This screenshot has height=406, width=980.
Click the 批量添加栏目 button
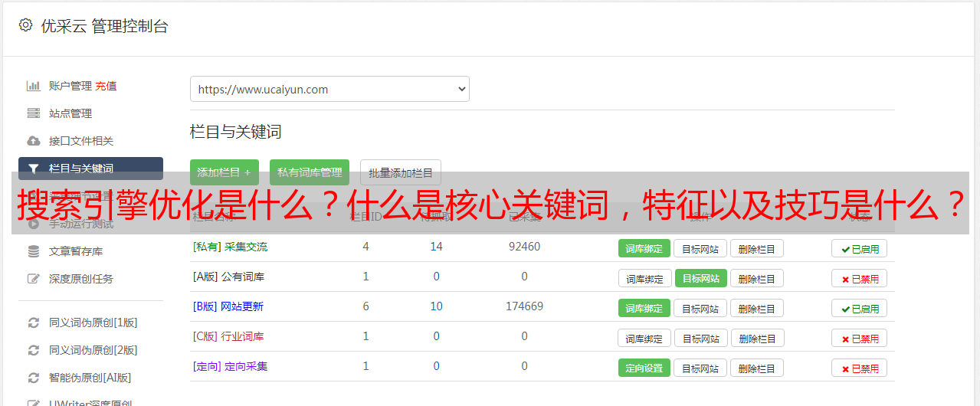click(401, 172)
